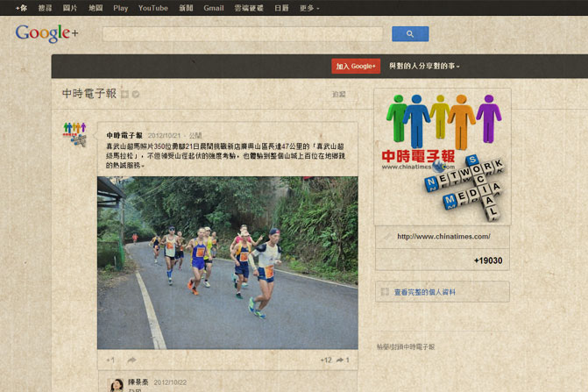Click the blue search magnifier button
The height and width of the screenshot is (392, 588).
[x=410, y=33]
